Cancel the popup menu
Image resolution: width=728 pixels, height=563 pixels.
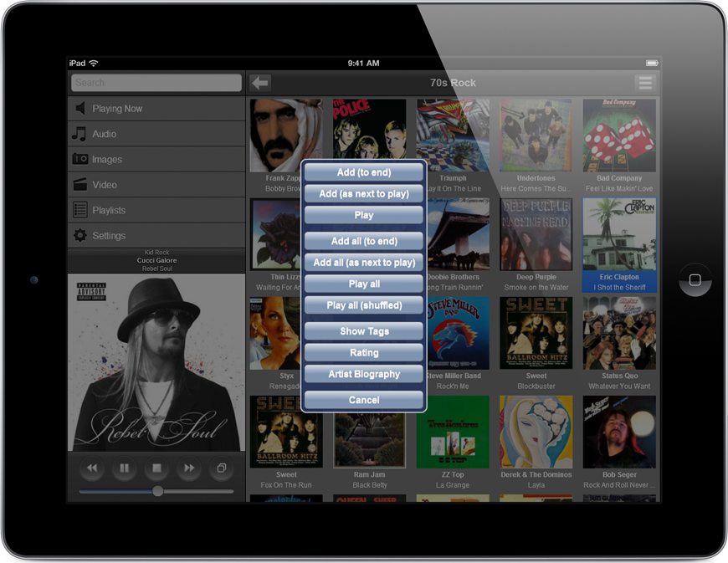tap(364, 400)
